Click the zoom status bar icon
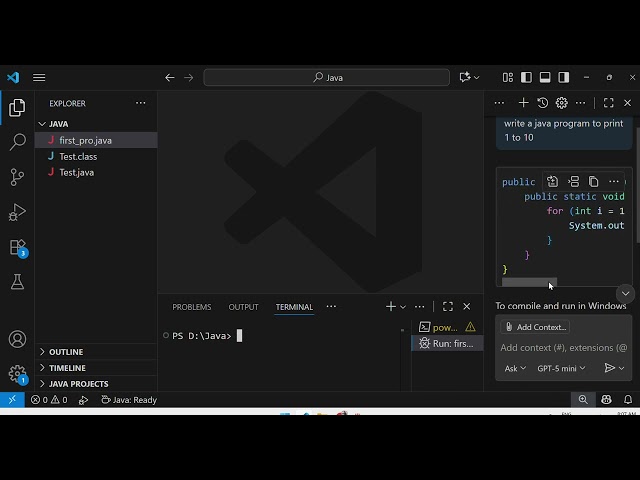Viewport: 640px width, 480px height. (x=583, y=400)
